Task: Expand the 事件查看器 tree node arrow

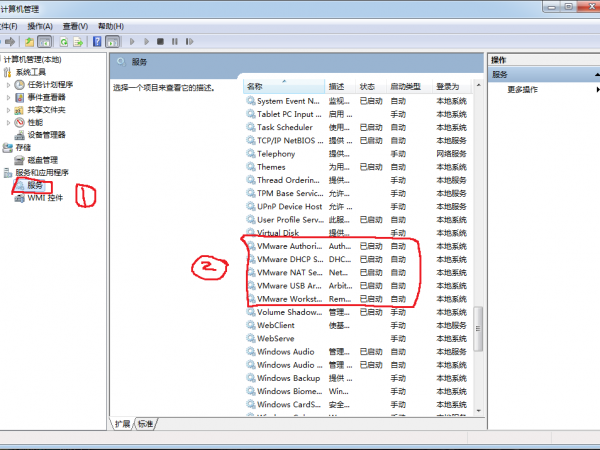Action: [9, 97]
